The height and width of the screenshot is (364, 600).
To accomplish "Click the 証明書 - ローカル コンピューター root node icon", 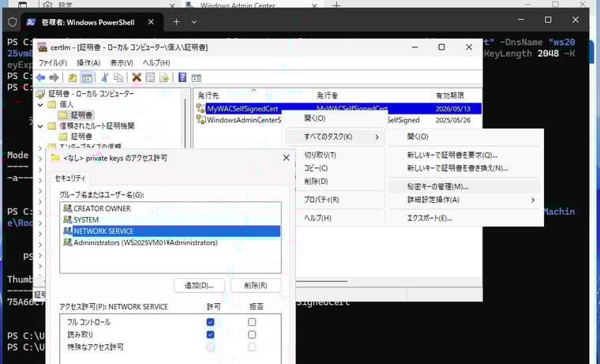I will pyautogui.click(x=40, y=94).
